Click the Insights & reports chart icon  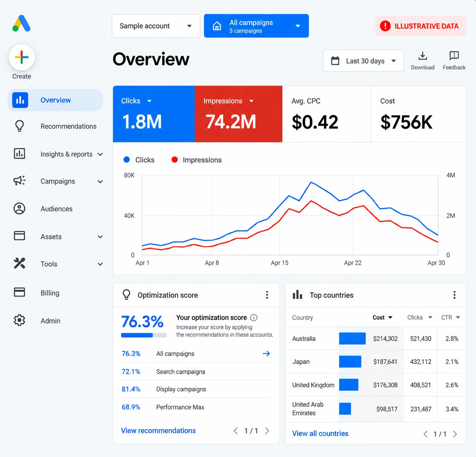point(19,154)
